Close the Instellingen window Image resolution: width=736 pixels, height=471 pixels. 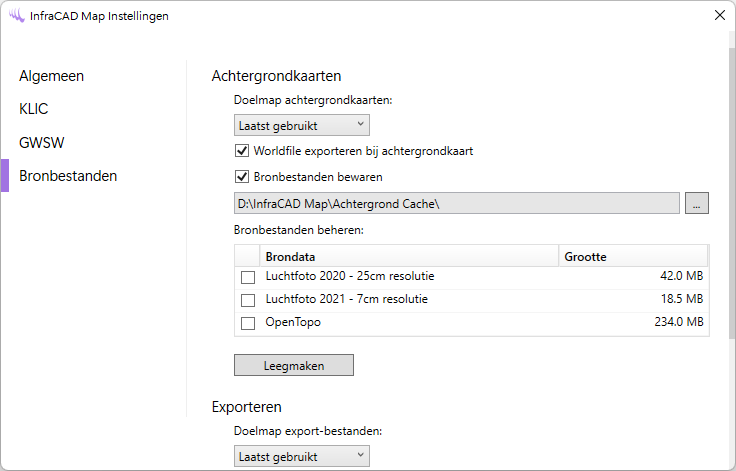point(718,15)
